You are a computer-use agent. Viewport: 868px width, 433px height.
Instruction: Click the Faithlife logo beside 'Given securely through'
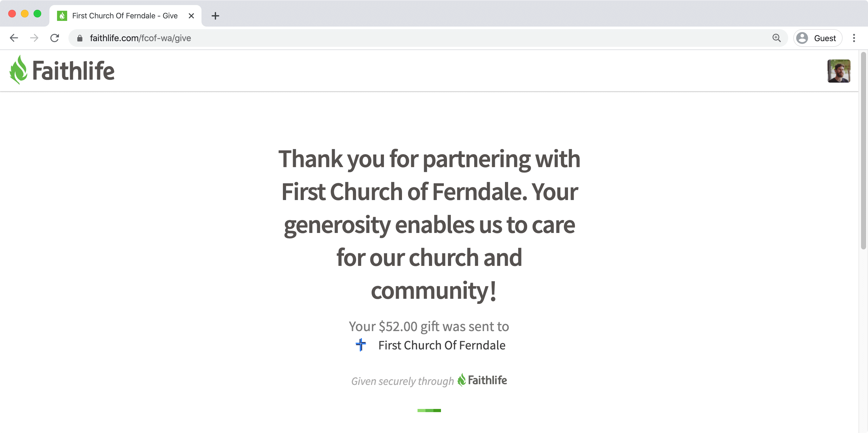click(x=482, y=380)
